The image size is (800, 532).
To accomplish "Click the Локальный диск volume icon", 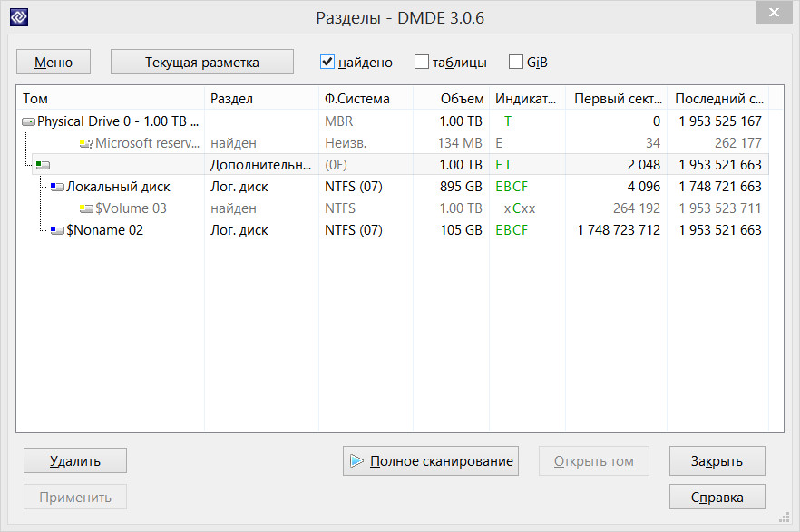I will (x=57, y=187).
